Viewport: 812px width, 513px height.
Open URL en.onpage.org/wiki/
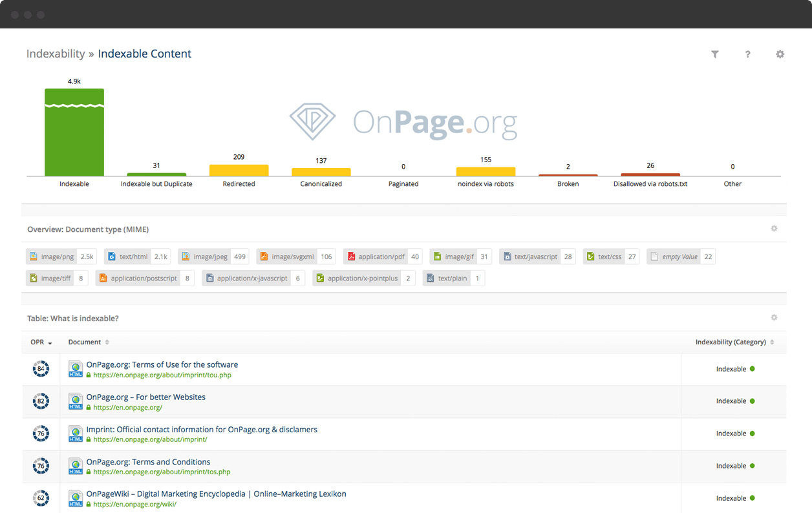[134, 504]
